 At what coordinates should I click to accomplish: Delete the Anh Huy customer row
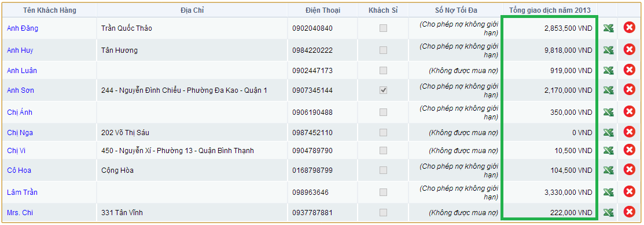629,50
